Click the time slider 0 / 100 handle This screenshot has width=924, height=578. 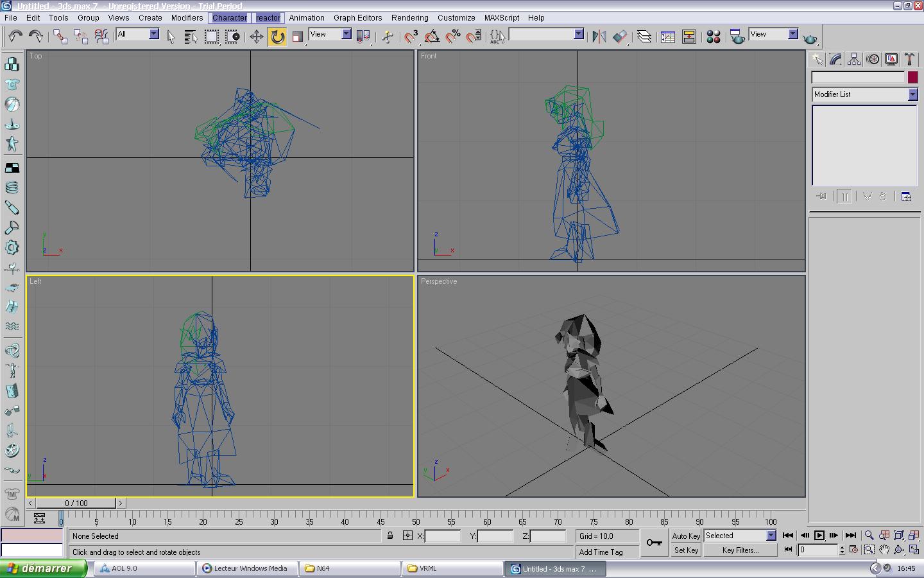coord(76,503)
